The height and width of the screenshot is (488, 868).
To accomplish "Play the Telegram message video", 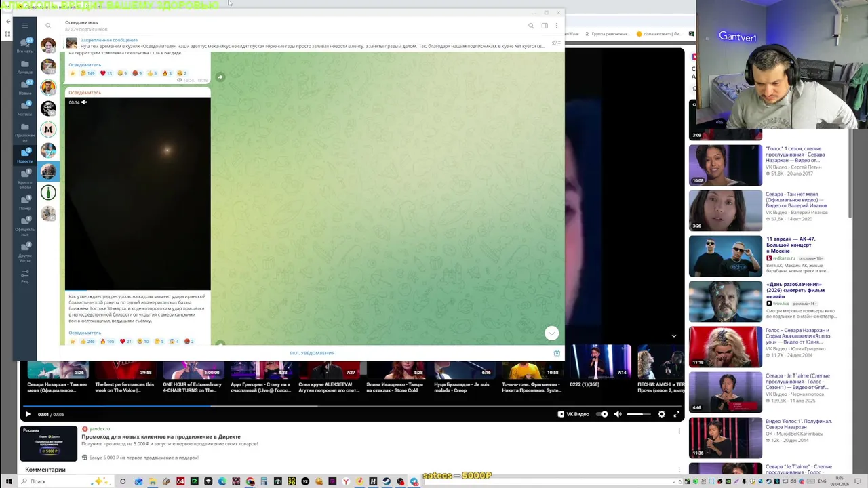I will click(138, 194).
